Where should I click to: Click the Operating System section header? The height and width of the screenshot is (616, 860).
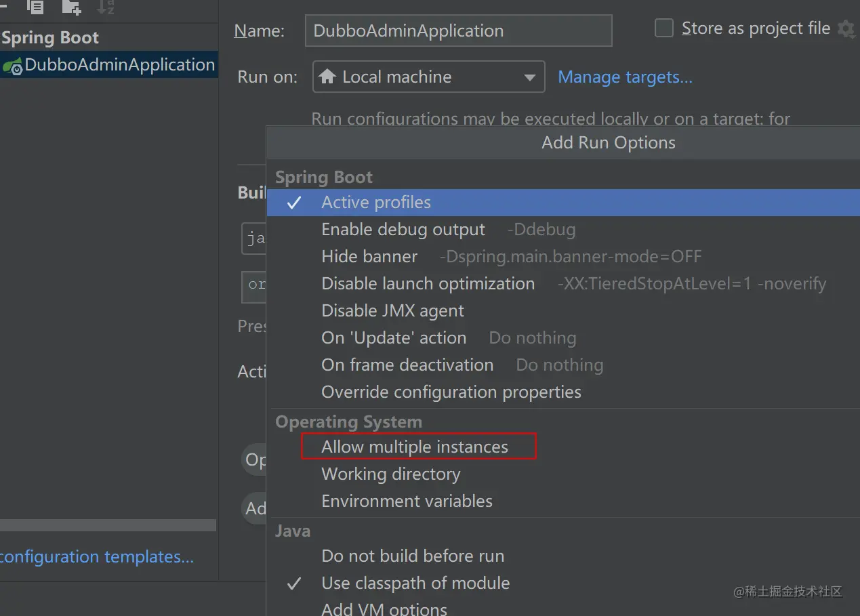[348, 422]
